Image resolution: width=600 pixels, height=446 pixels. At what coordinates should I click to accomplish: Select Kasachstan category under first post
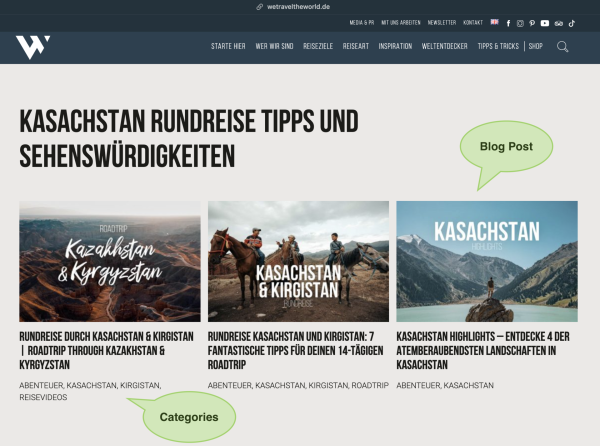tap(91, 385)
